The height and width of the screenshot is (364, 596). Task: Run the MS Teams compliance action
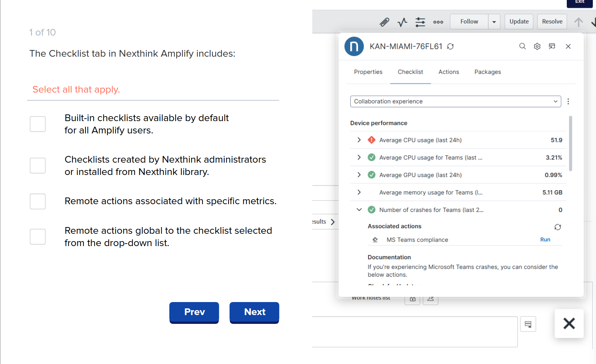tap(545, 239)
